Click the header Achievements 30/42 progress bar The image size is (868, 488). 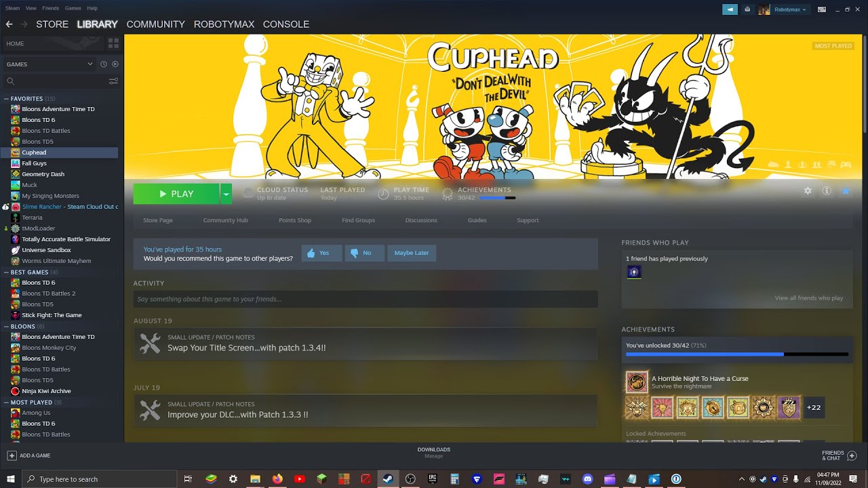[497, 198]
